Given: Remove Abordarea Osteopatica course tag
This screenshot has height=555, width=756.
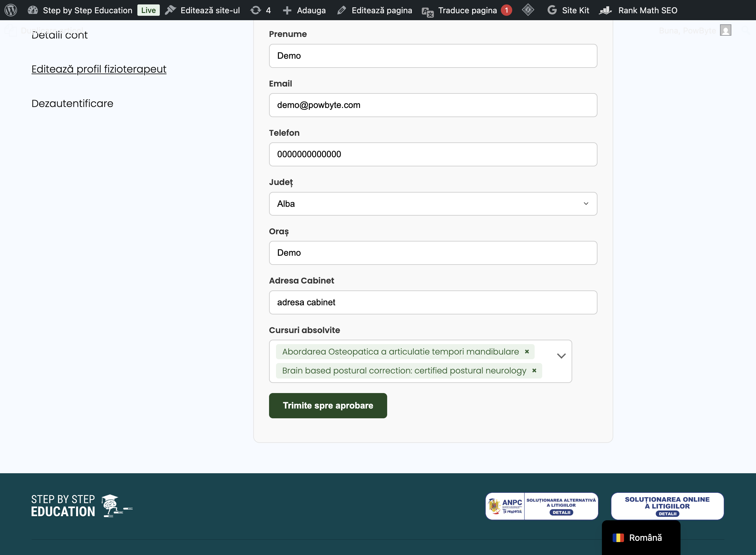Looking at the screenshot, I should 527,351.
